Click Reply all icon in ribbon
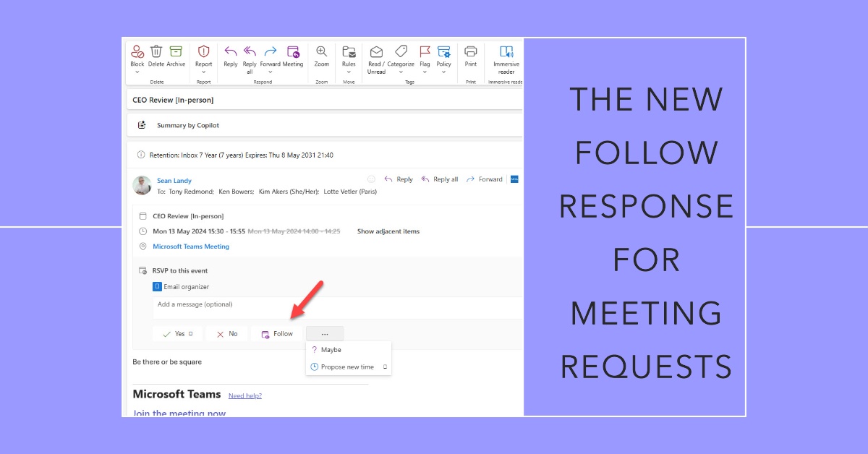868x454 pixels. coord(250,52)
